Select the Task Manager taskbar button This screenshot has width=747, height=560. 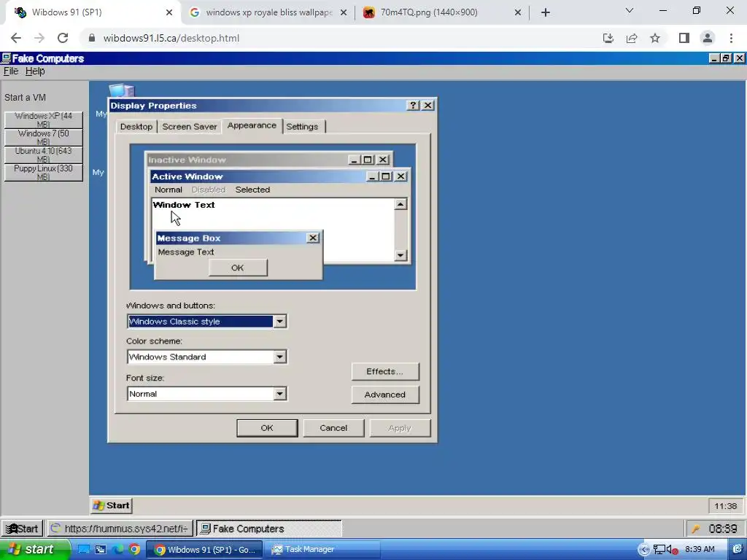pos(322,550)
